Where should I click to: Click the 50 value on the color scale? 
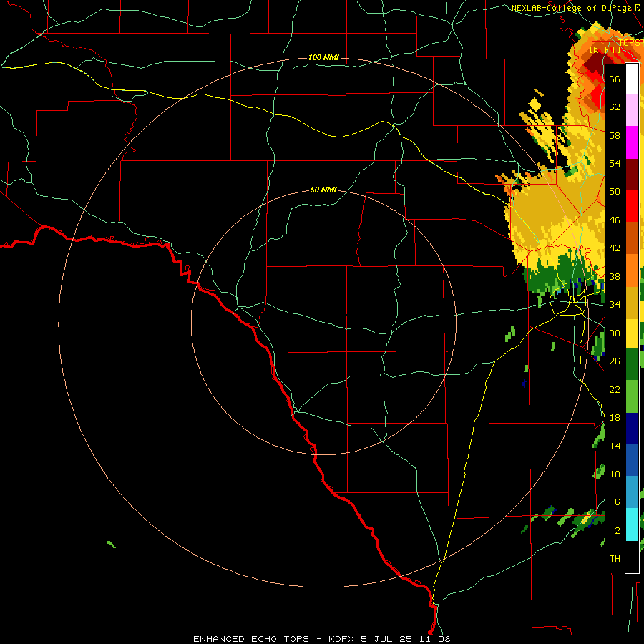[x=615, y=191]
